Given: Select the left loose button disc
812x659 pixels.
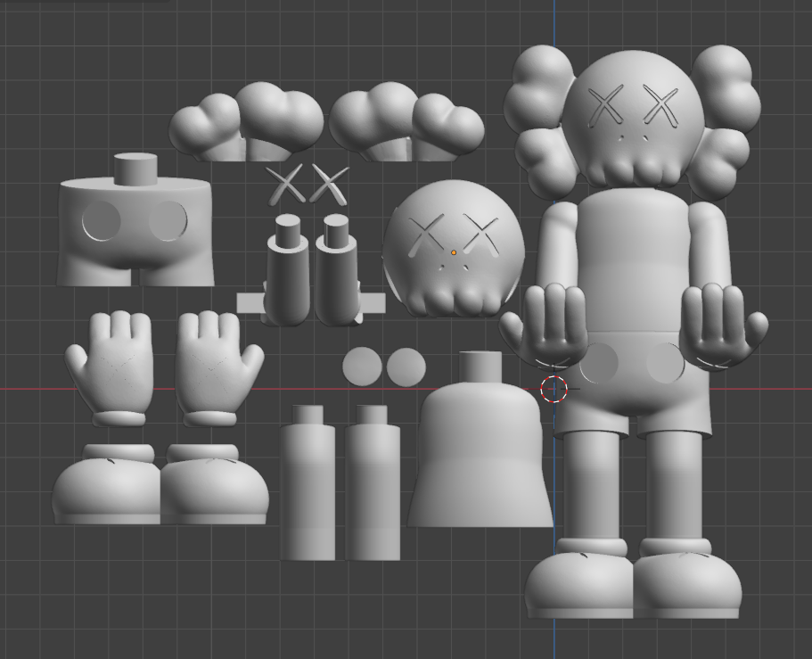Looking at the screenshot, I should [x=362, y=367].
